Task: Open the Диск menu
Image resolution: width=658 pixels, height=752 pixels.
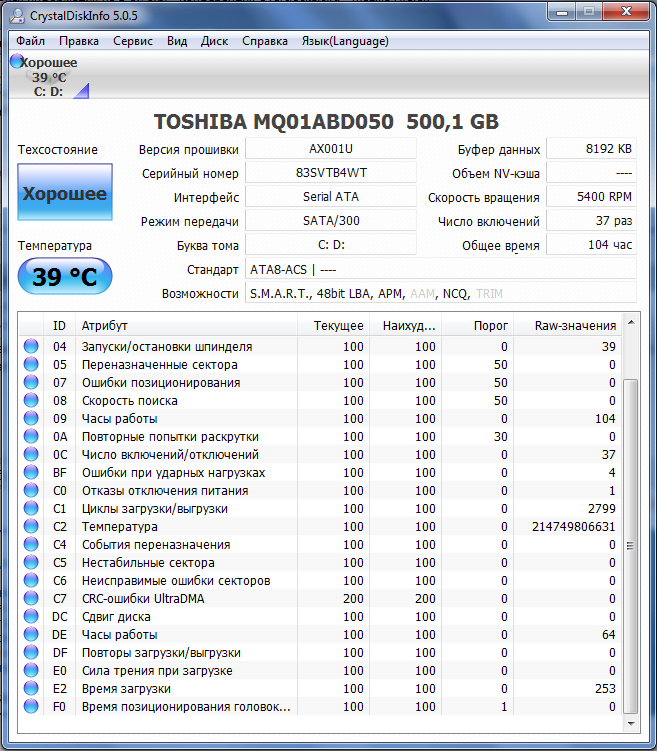Action: (214, 41)
